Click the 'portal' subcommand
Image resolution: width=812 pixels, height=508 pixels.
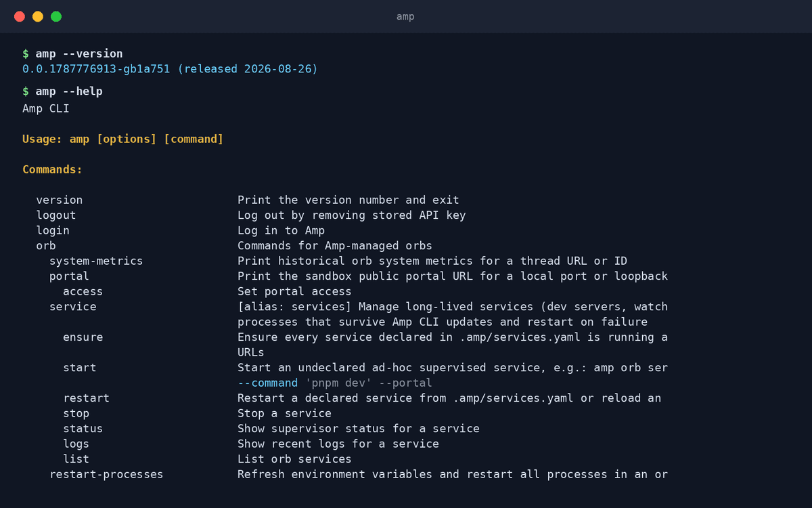69,276
